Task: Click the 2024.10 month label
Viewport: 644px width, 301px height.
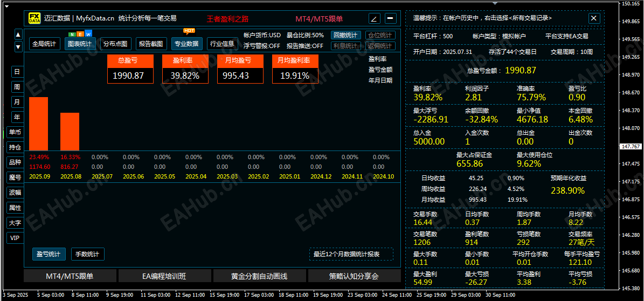Action: click(383, 176)
